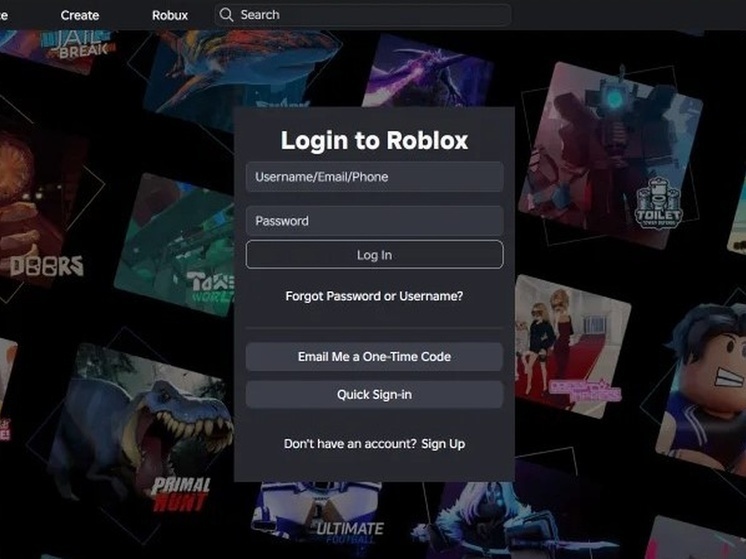
Task: Open Forgot Password or Username link
Action: [374, 296]
